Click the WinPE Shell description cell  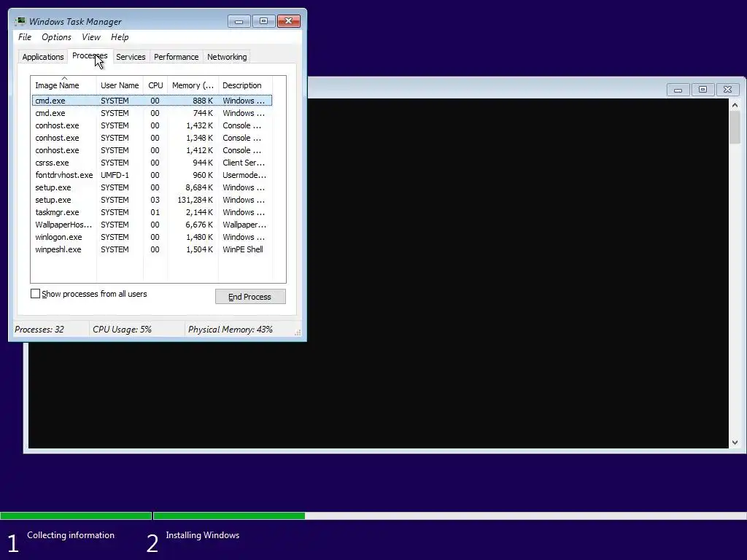point(243,249)
